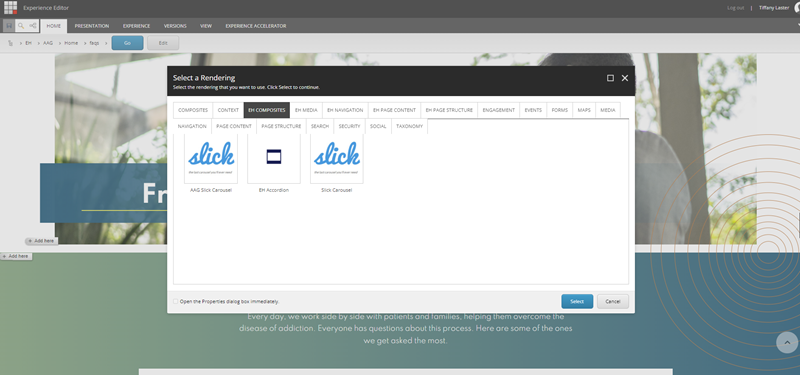Click the breadcrumb tree icon before EH
Image resolution: width=800 pixels, height=375 pixels.
(x=11, y=43)
